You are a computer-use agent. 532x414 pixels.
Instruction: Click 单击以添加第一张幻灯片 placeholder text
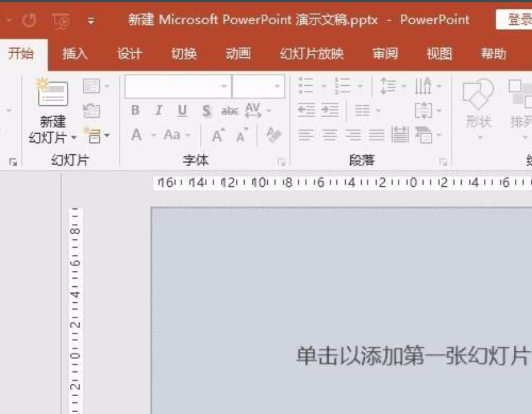click(x=413, y=356)
